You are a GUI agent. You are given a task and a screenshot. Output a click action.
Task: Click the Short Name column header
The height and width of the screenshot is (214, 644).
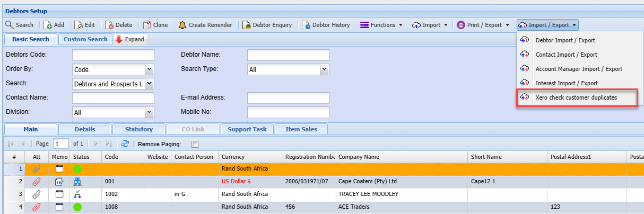click(507, 157)
